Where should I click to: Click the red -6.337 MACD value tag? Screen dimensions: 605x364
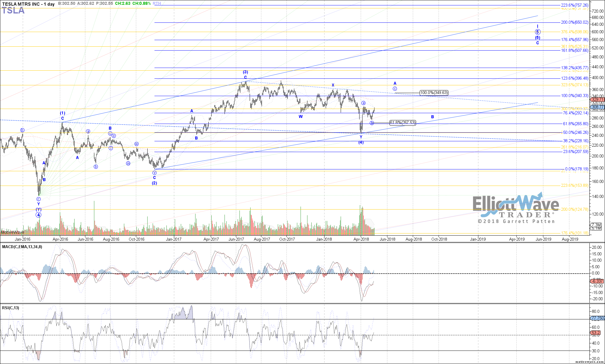(597, 281)
